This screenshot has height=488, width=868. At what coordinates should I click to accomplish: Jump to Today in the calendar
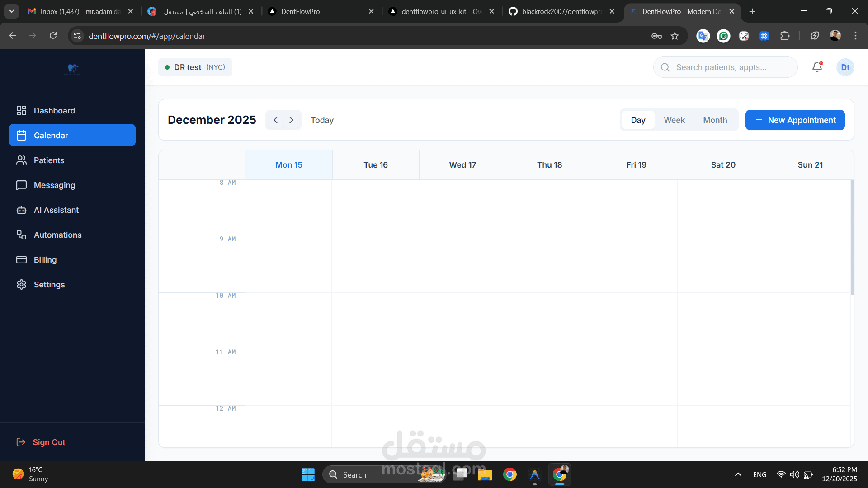pyautogui.click(x=322, y=120)
